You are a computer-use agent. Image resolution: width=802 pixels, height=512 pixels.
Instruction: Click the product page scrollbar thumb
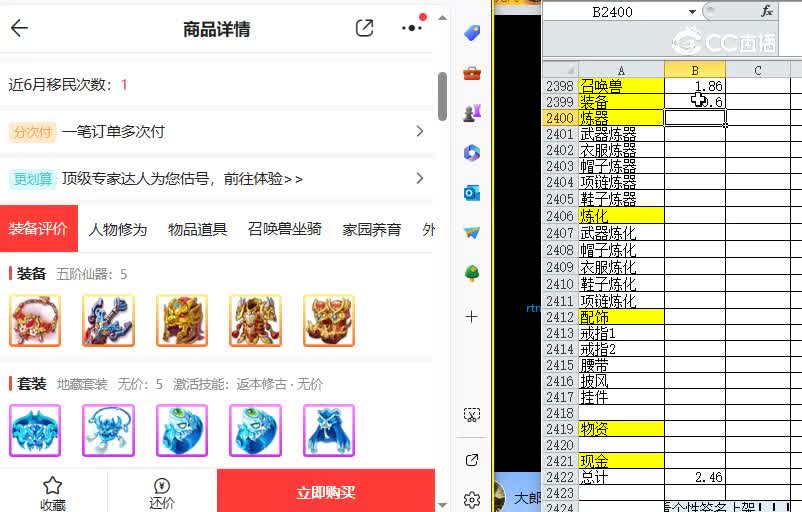click(x=442, y=96)
